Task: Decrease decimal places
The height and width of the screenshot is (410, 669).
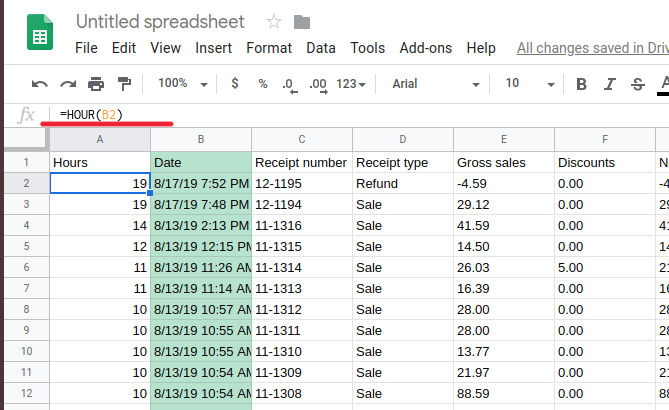Action: [x=289, y=84]
